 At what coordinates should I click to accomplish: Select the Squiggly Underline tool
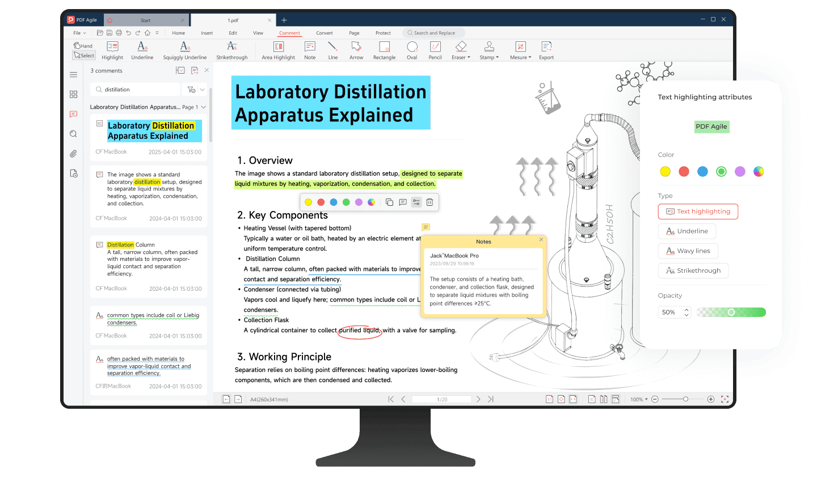(x=185, y=50)
